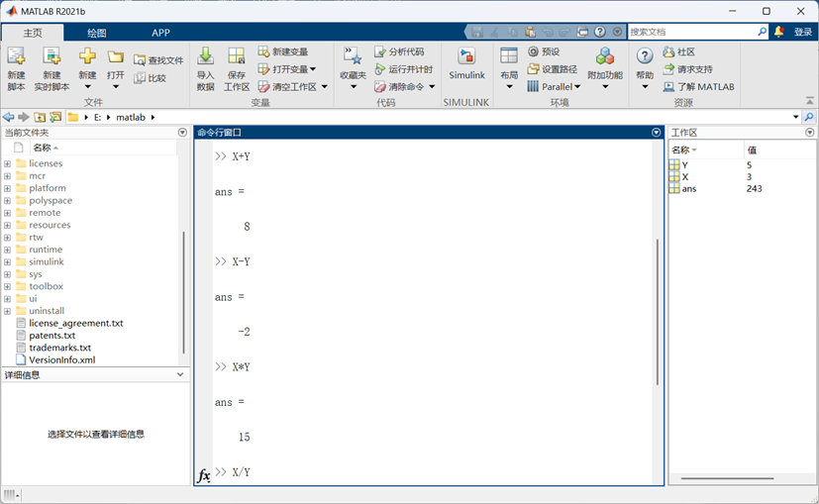Click 设置路径 set path
The width and height of the screenshot is (819, 504).
552,69
